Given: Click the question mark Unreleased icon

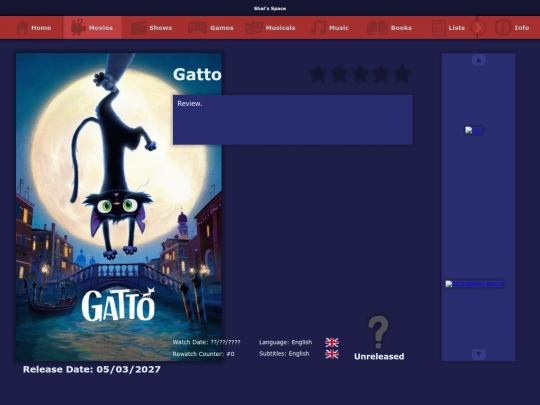Looking at the screenshot, I should coord(378,332).
